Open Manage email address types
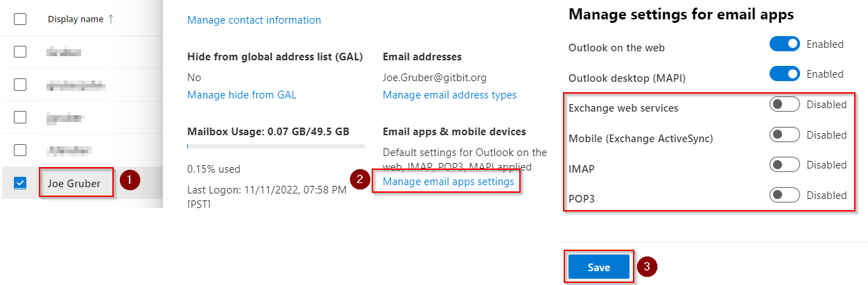The width and height of the screenshot is (868, 285). coord(449,95)
